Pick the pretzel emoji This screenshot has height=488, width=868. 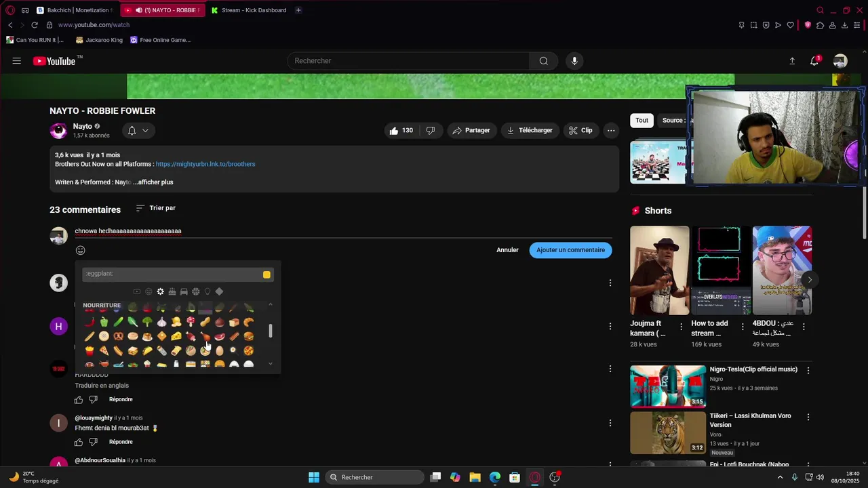[x=118, y=336]
